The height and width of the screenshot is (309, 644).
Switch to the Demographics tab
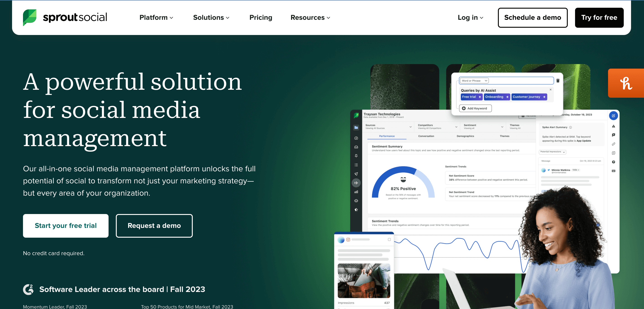point(465,136)
